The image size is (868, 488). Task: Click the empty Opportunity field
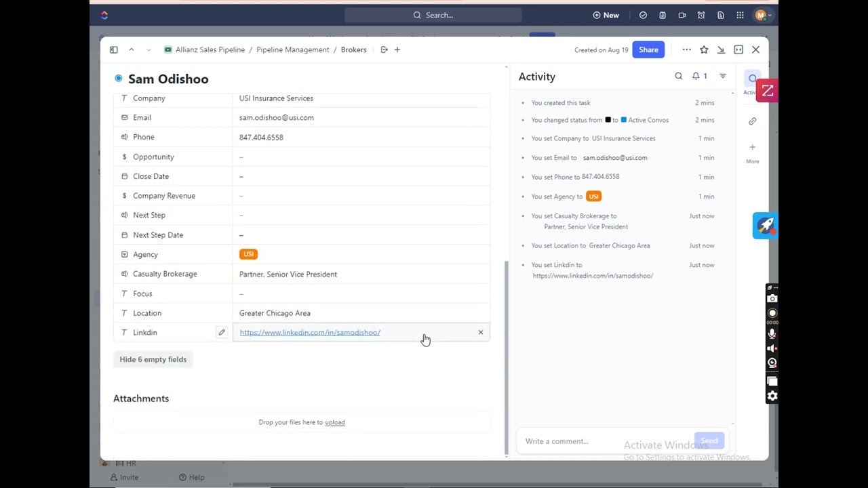coord(361,157)
